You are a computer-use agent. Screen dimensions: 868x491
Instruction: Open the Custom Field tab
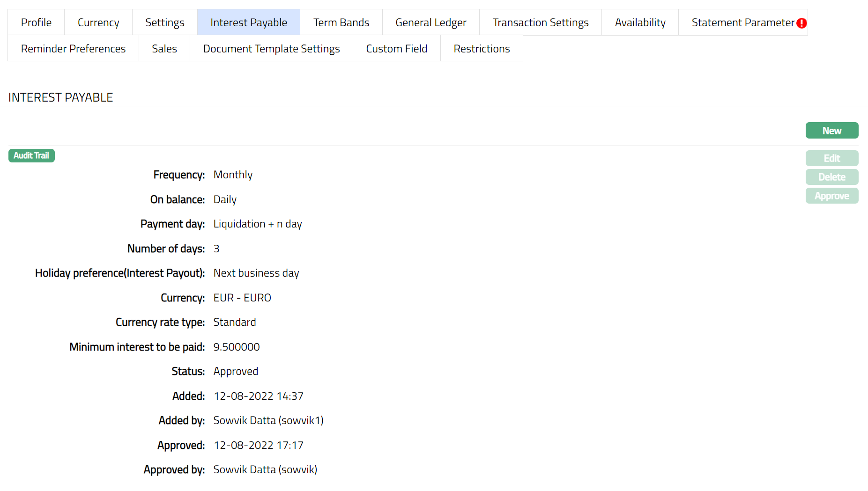(x=396, y=49)
